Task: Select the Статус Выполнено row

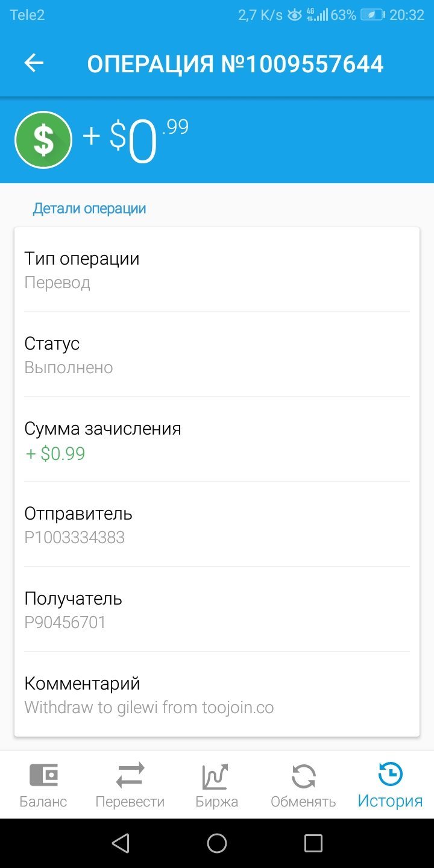Action: click(217, 355)
